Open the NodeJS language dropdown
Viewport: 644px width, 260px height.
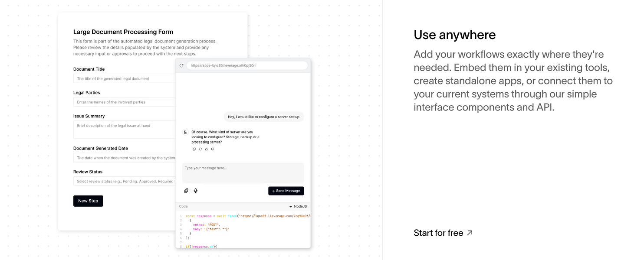298,207
